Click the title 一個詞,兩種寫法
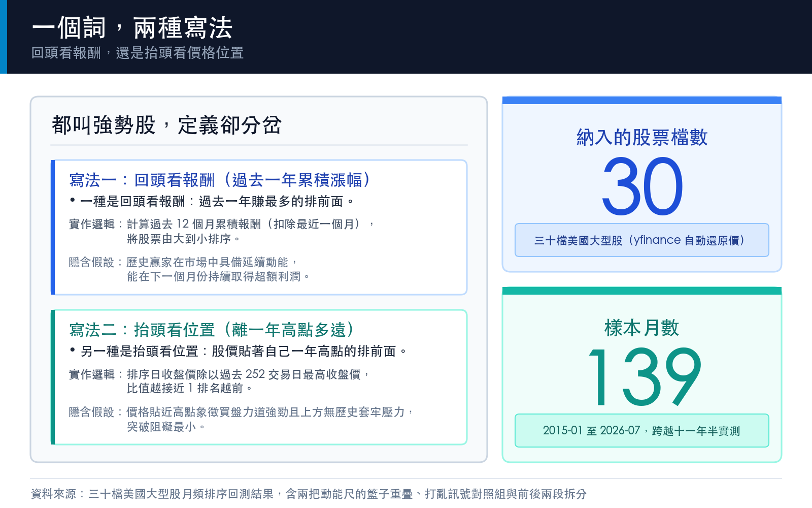The width and height of the screenshot is (812, 508). tap(132, 27)
